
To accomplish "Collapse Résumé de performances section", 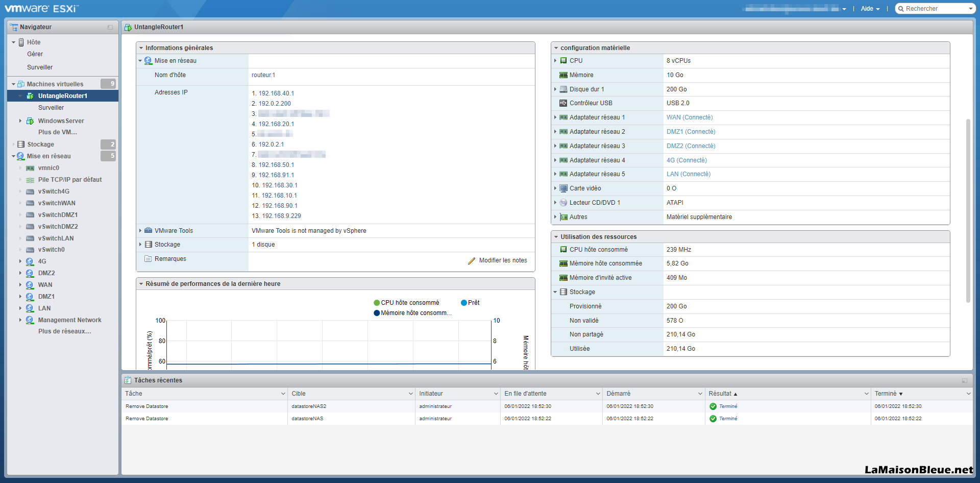I will [141, 284].
